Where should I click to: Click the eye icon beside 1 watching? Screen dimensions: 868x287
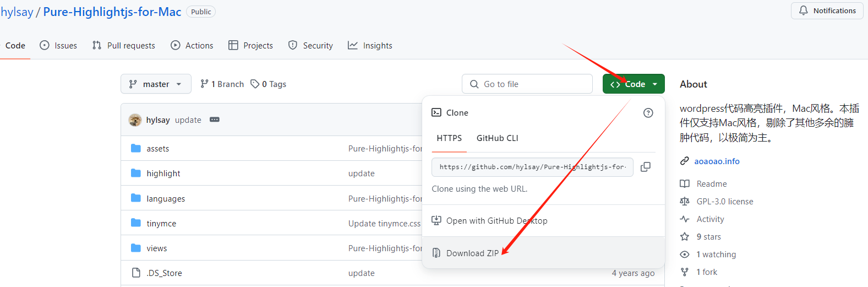coord(685,254)
